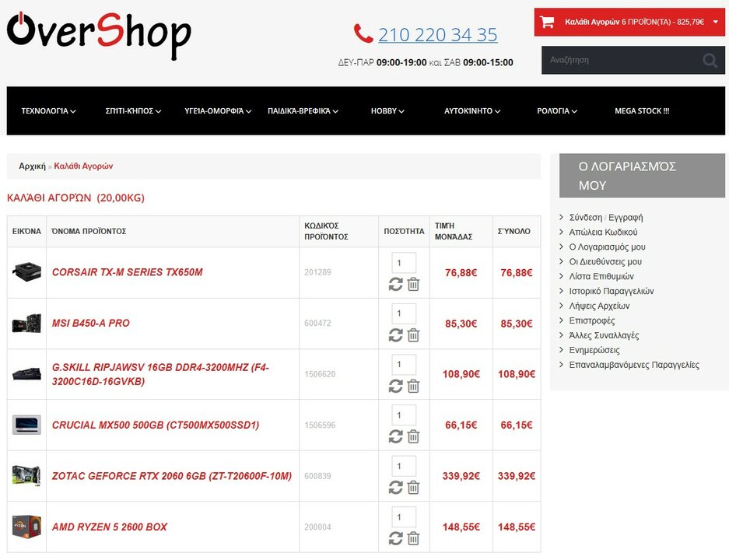Open CORSAIR TX-M SERIES TX650M product
This screenshot has height=560, width=729.
point(127,272)
